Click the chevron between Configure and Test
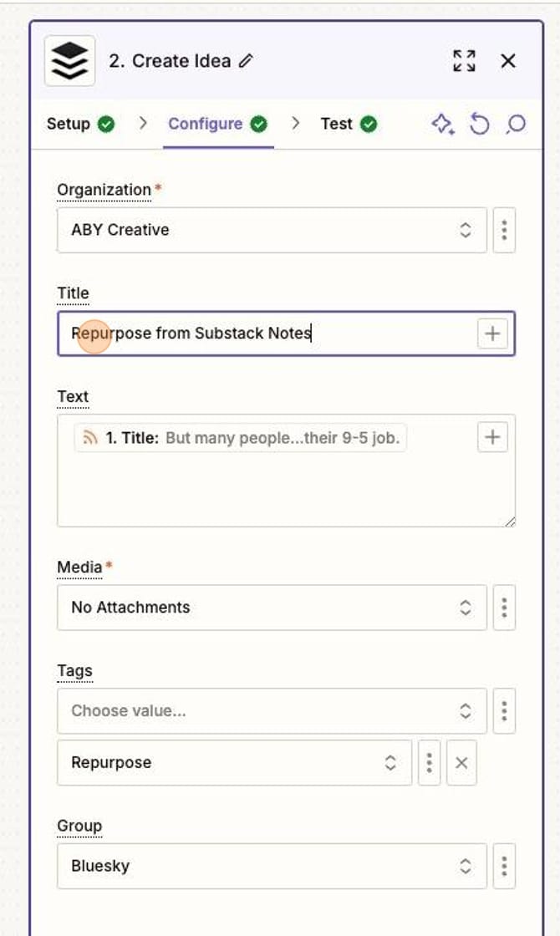The width and height of the screenshot is (560, 936). pyautogui.click(x=296, y=124)
